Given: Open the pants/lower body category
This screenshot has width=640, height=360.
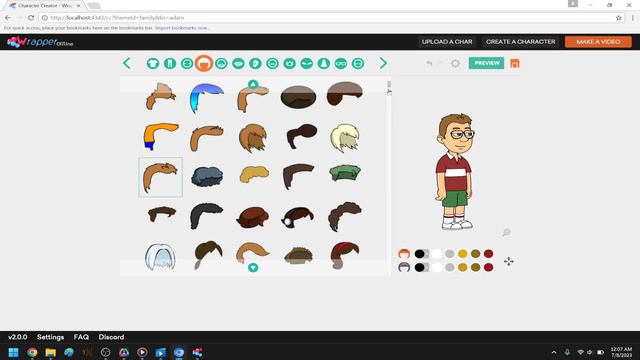Looking at the screenshot, I should (170, 63).
